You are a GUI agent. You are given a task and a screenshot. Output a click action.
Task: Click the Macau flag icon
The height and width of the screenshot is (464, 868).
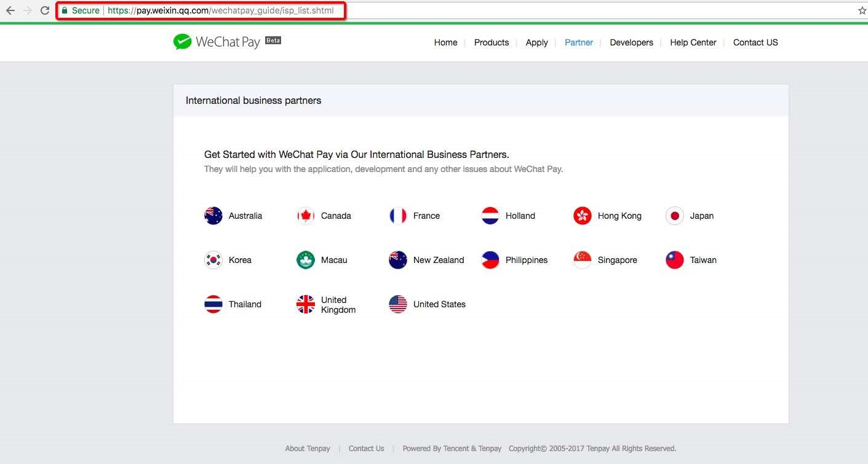[306, 260]
